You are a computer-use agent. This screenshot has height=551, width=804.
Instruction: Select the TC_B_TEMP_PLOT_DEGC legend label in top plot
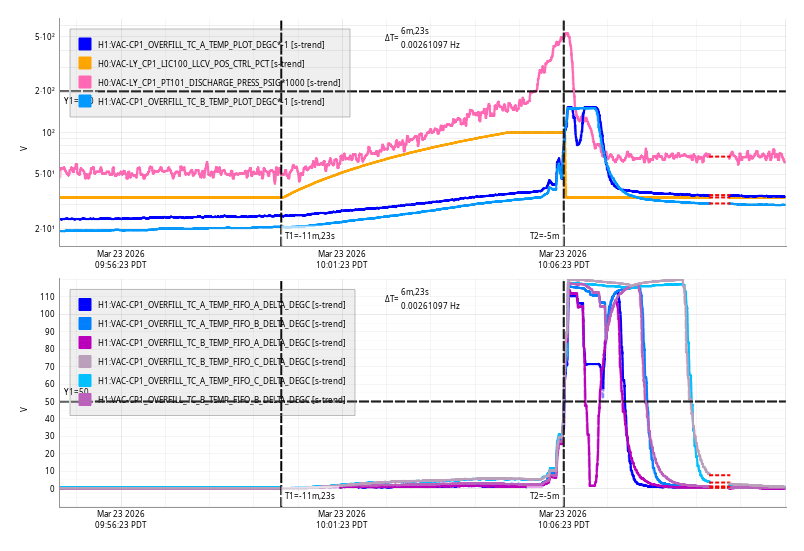pos(210,101)
